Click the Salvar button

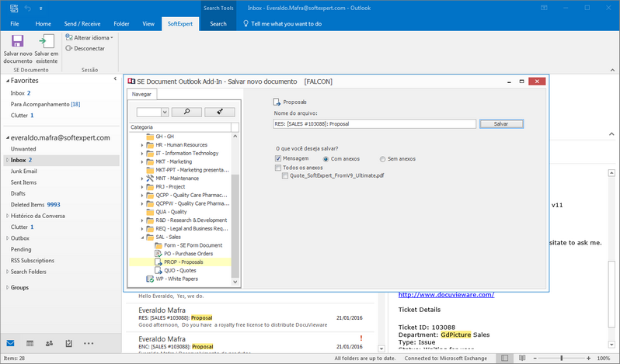(x=501, y=124)
